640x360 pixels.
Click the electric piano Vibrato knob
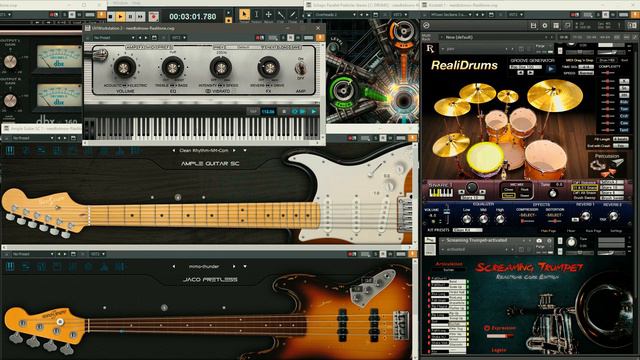[221, 67]
